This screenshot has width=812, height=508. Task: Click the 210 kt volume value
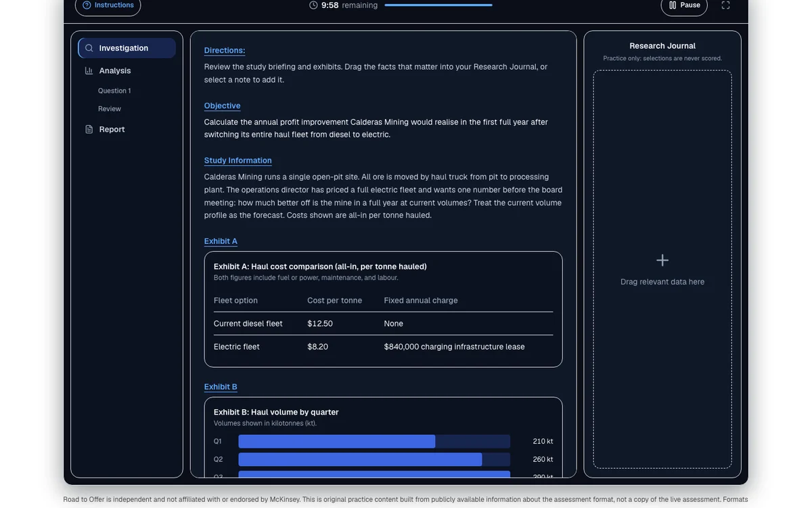pyautogui.click(x=543, y=442)
